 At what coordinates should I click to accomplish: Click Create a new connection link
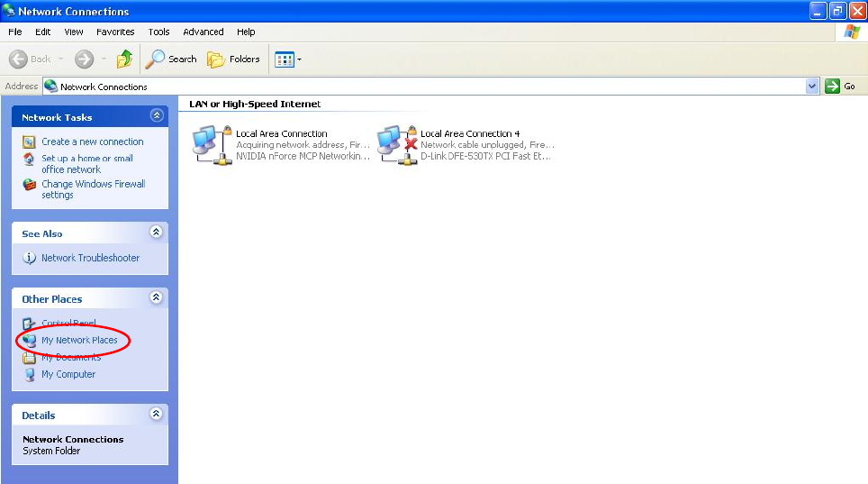[x=93, y=142]
